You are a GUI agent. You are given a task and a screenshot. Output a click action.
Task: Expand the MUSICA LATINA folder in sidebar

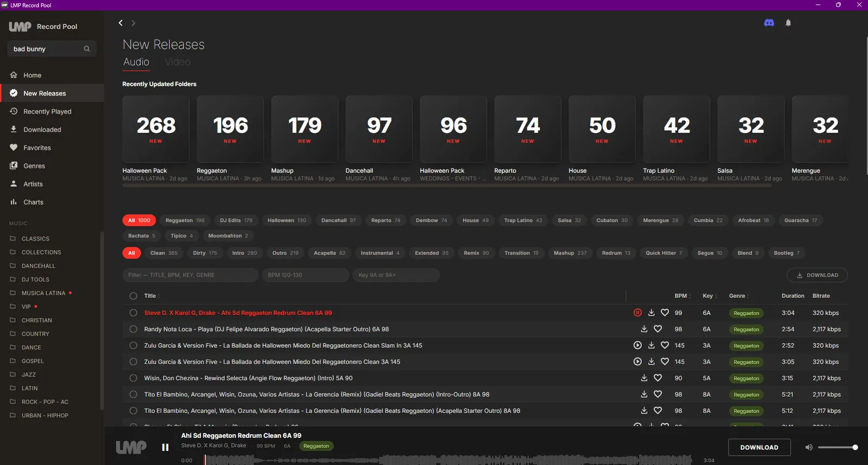tap(43, 293)
